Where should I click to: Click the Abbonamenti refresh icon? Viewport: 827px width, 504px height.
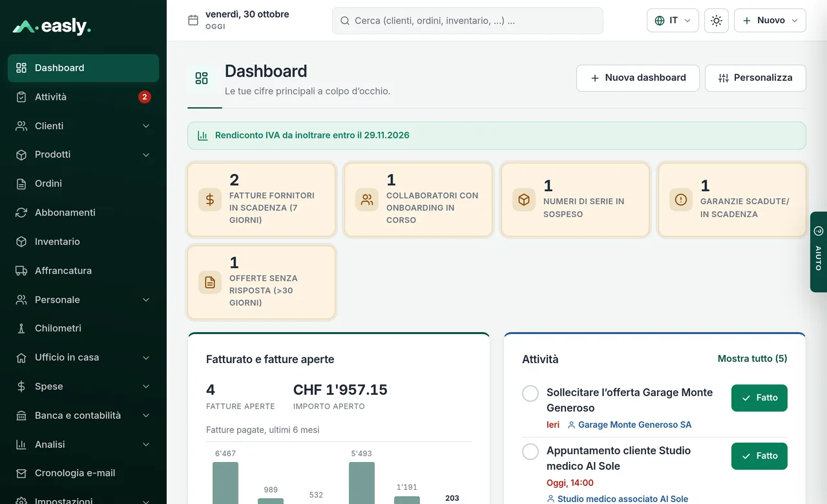[21, 213]
